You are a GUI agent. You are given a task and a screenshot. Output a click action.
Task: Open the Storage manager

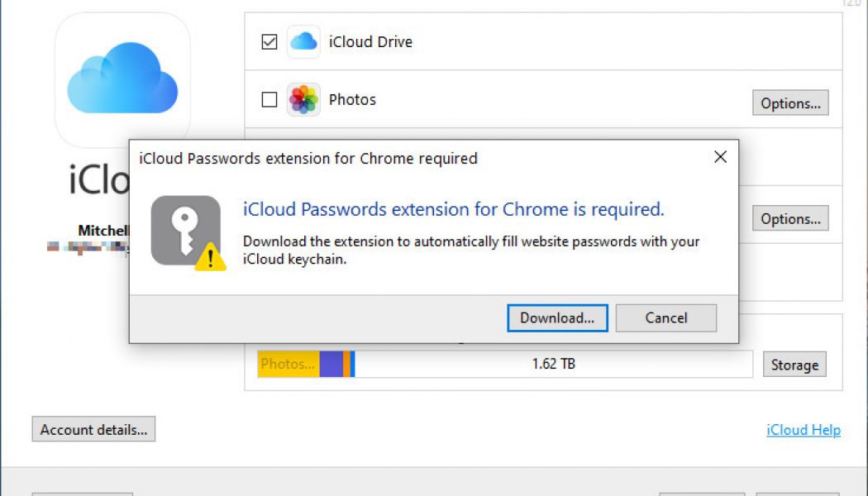(794, 364)
